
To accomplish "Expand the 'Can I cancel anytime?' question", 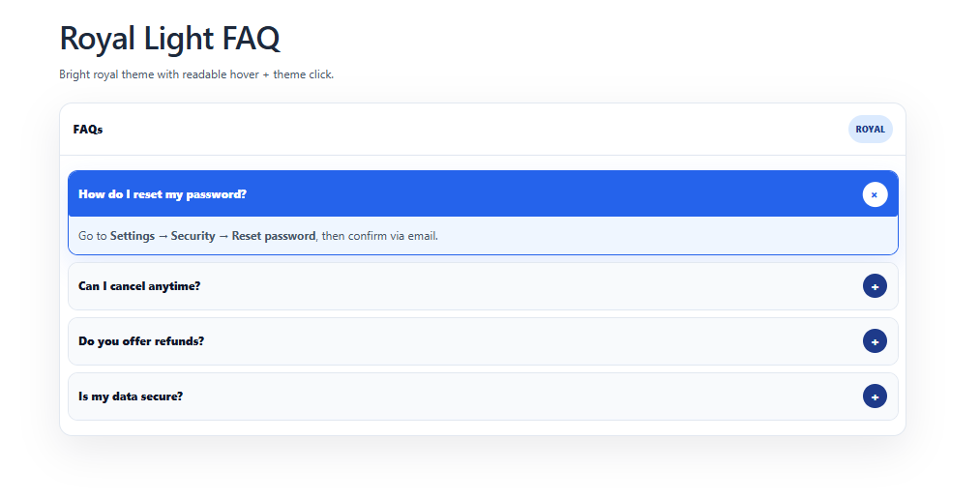I will coord(139,286).
